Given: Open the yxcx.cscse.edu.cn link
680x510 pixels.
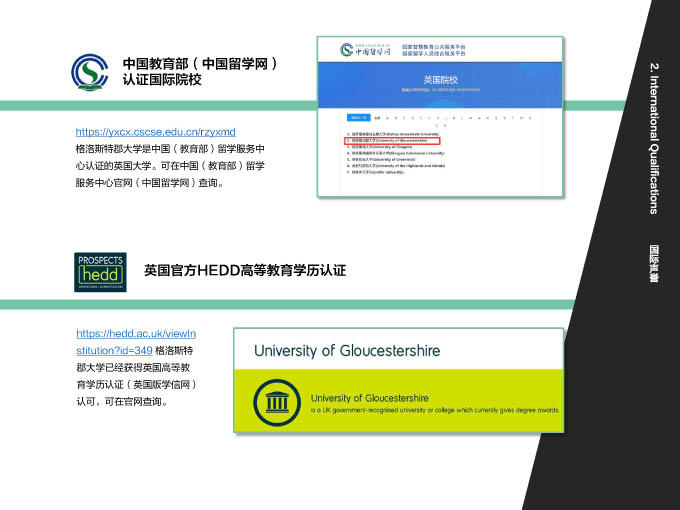Looking at the screenshot, I should tap(155, 132).
